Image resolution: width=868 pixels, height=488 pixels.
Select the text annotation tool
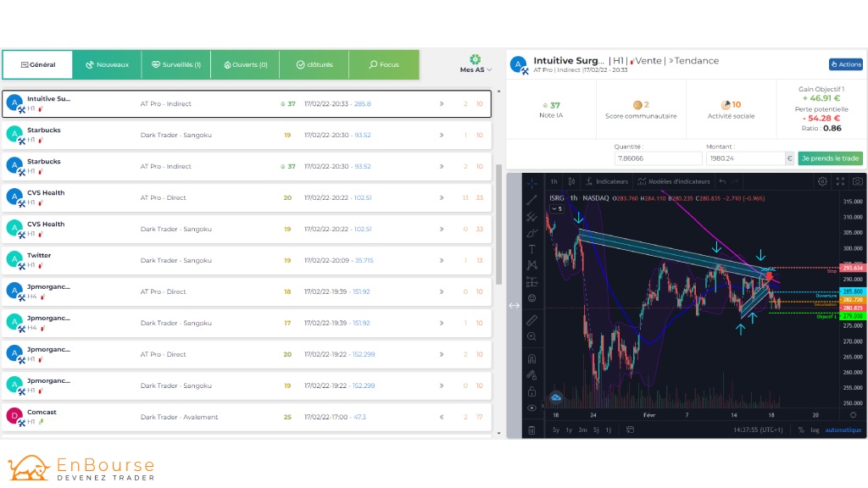pos(531,249)
